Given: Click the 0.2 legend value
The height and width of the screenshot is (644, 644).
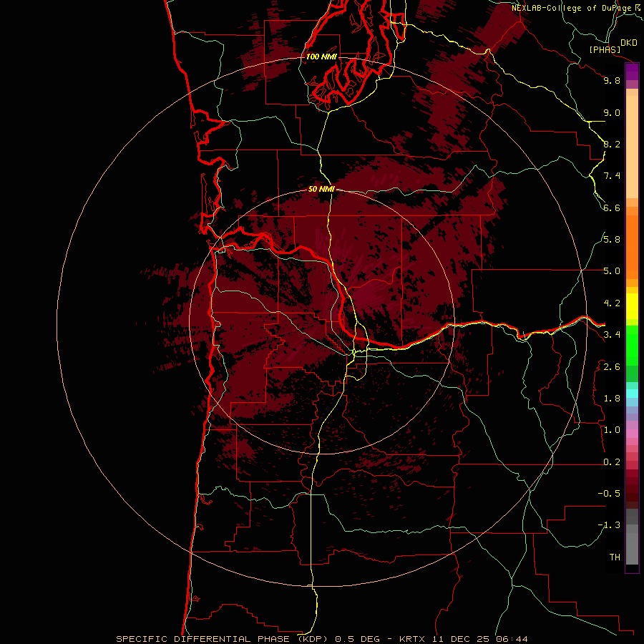Looking at the screenshot, I should coord(612,462).
